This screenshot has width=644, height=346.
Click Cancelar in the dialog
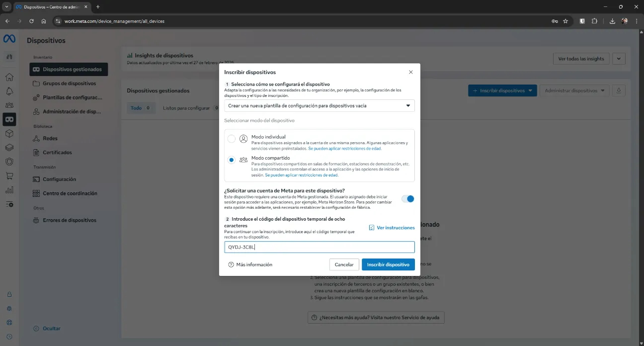344,264
